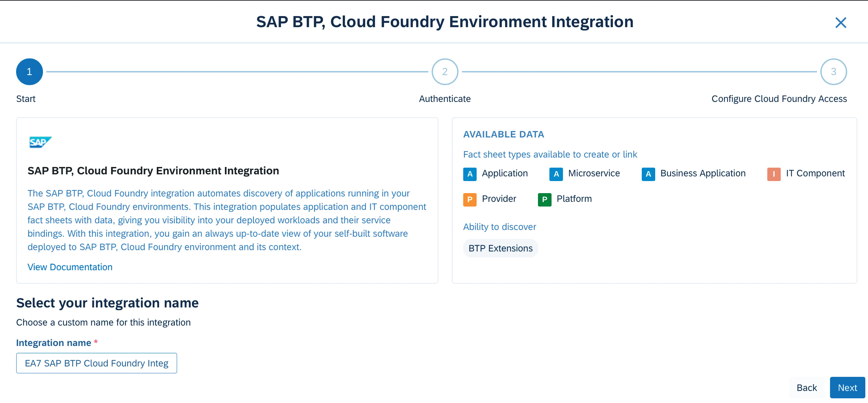This screenshot has height=403, width=868.
Task: Click the IT Component label
Action: pyautogui.click(x=815, y=173)
